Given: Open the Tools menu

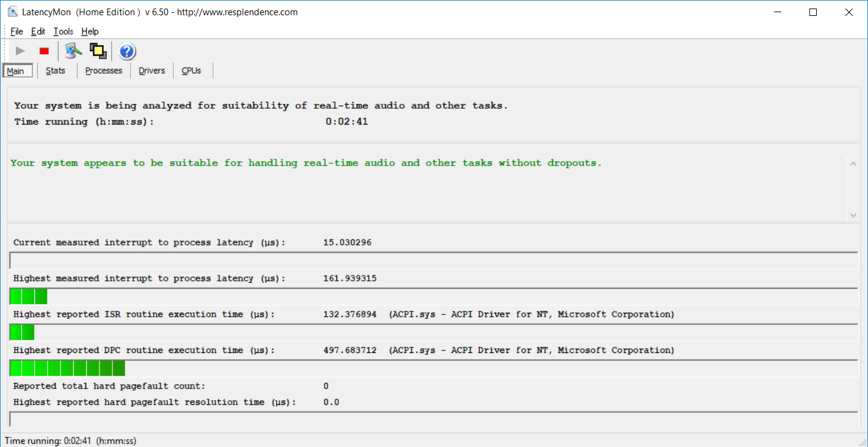Looking at the screenshot, I should click(x=63, y=32).
